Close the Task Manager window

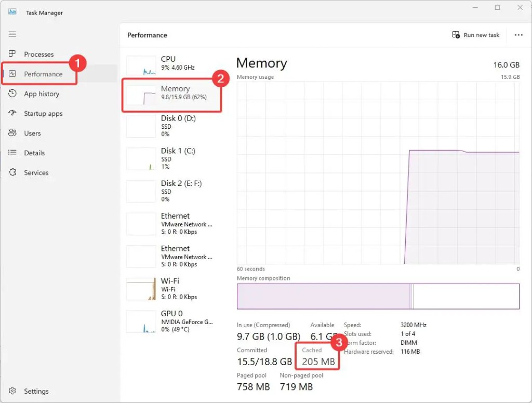coord(520,7)
